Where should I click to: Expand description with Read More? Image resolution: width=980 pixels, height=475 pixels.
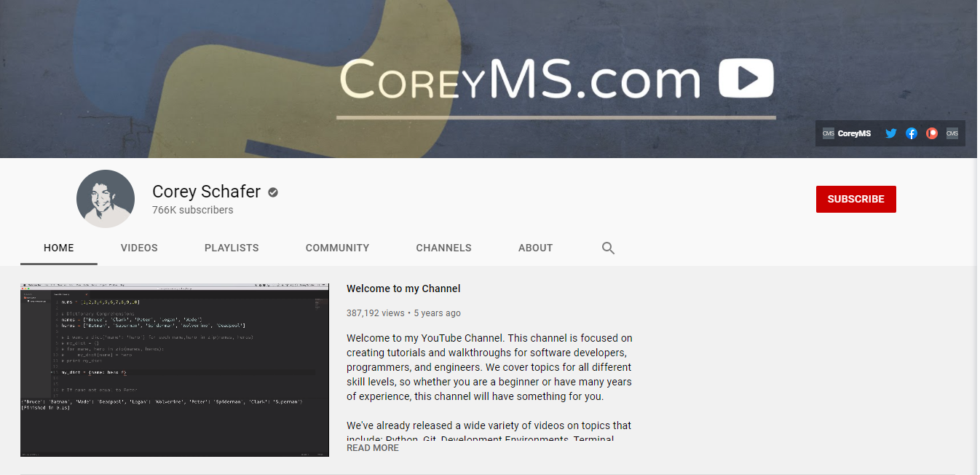pyautogui.click(x=373, y=448)
